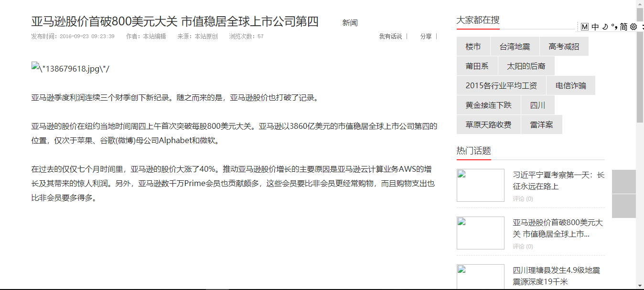This screenshot has height=290, width=644.
Task: Click the 我有话说 comment link
Action: pos(390,36)
